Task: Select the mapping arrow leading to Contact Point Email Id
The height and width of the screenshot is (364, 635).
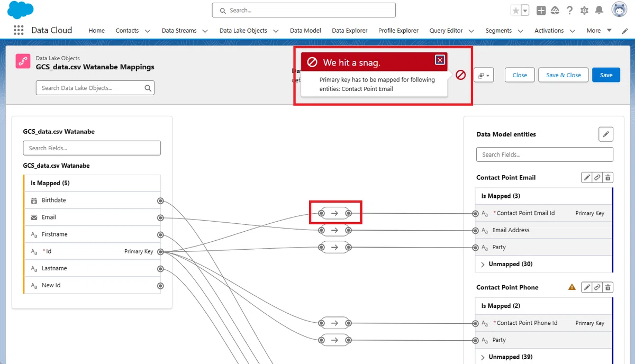Action: tap(334, 213)
